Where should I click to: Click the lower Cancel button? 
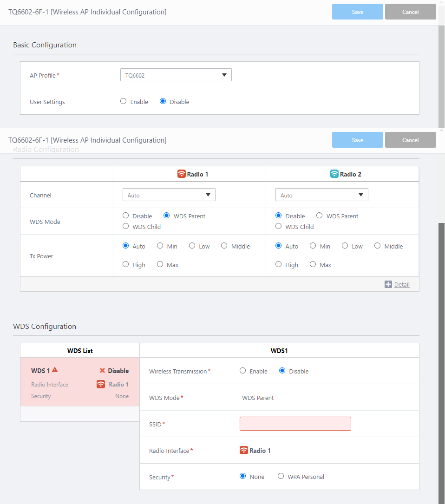click(411, 140)
